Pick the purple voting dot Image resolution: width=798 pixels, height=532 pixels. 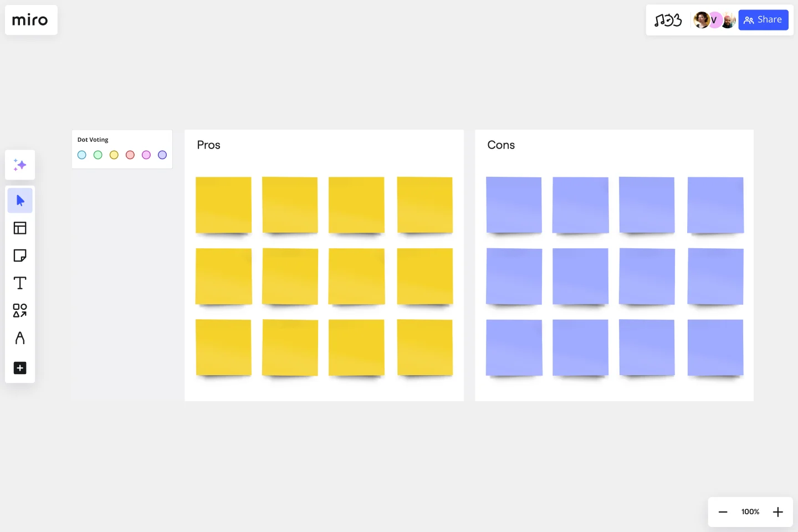point(162,155)
